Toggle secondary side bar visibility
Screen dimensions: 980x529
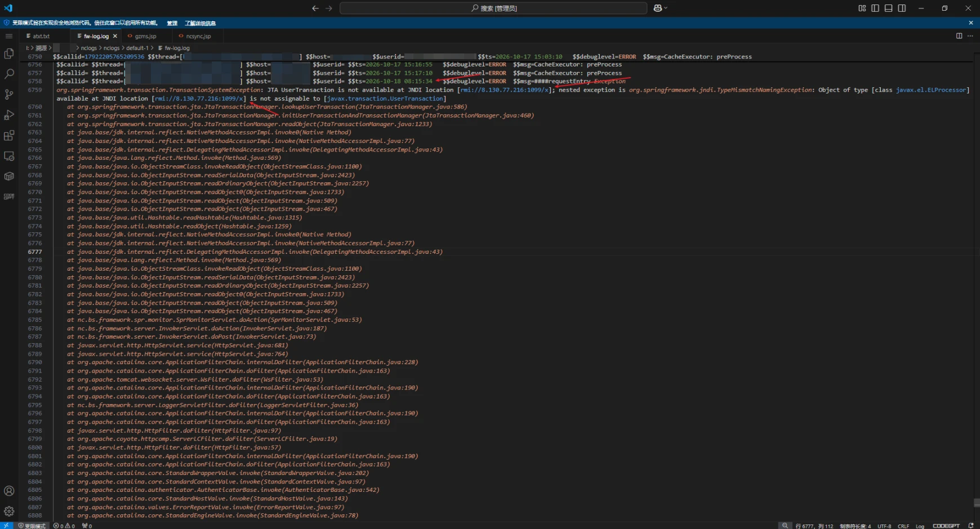(902, 8)
